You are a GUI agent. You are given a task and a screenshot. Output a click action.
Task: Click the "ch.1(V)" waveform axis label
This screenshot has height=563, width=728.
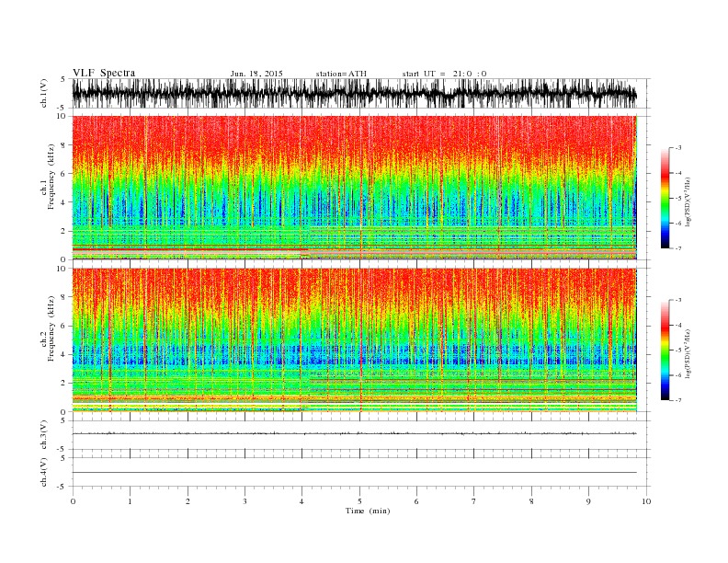click(44, 93)
